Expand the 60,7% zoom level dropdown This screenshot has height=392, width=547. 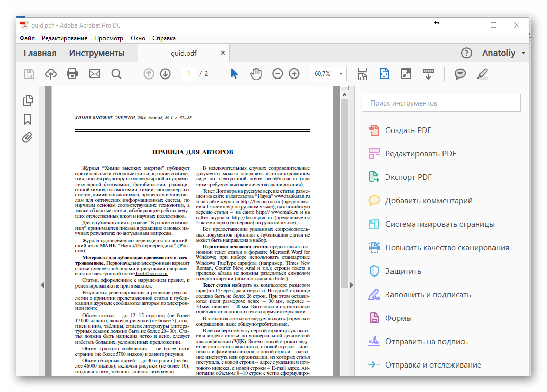[x=341, y=74]
